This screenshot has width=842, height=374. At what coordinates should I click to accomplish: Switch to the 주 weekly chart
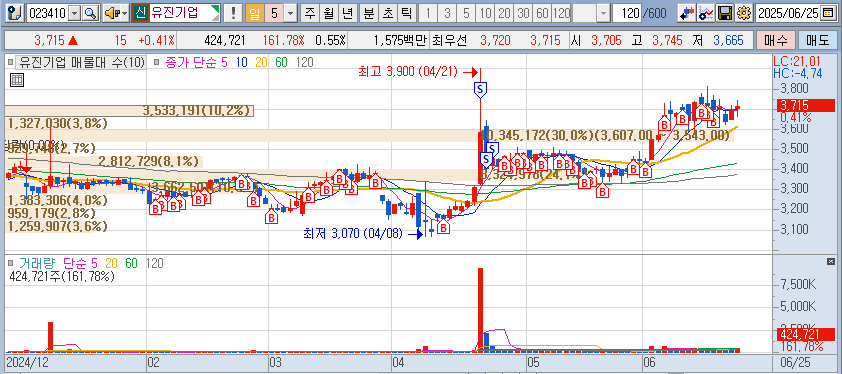click(309, 13)
